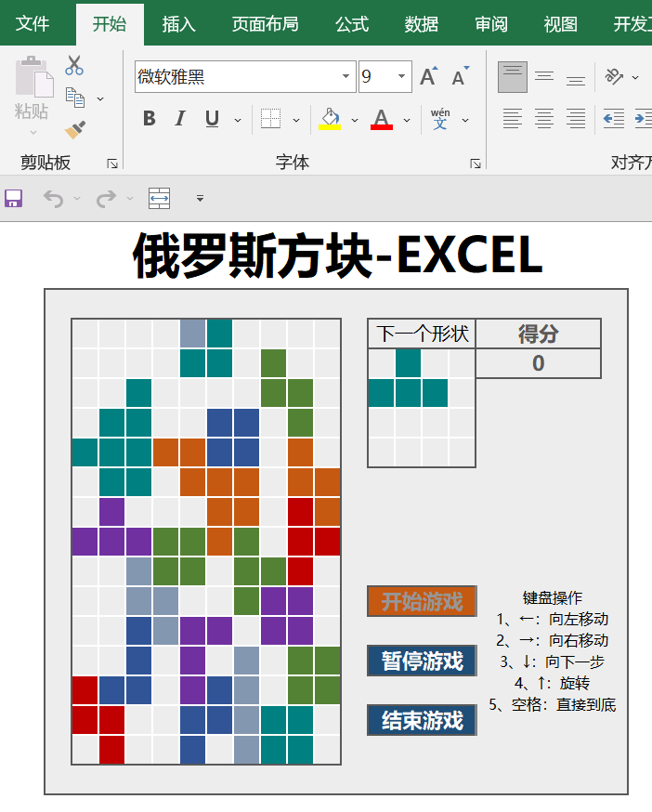Switch to the 数据 tab
This screenshot has height=812, width=652.
click(422, 24)
